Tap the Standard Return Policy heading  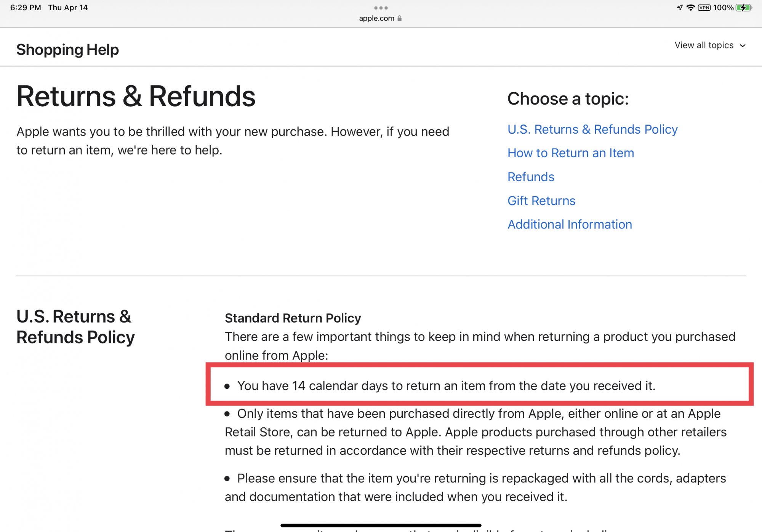click(293, 318)
